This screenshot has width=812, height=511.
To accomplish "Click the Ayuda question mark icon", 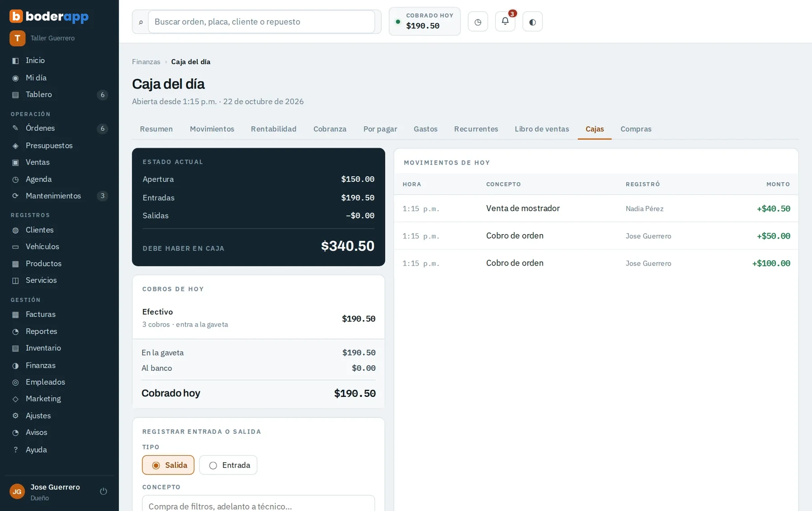I will (15, 450).
